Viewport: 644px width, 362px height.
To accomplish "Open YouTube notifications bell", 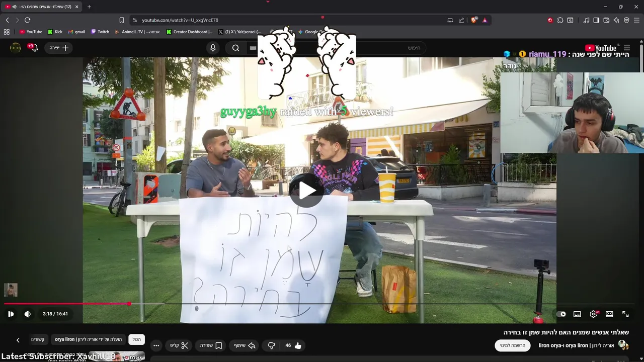I will 34,48.
